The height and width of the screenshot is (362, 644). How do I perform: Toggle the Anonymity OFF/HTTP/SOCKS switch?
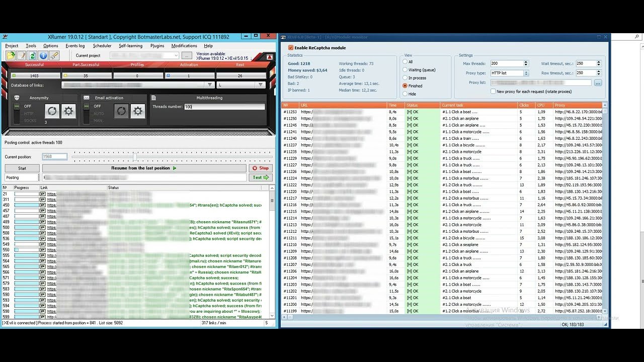point(17,114)
